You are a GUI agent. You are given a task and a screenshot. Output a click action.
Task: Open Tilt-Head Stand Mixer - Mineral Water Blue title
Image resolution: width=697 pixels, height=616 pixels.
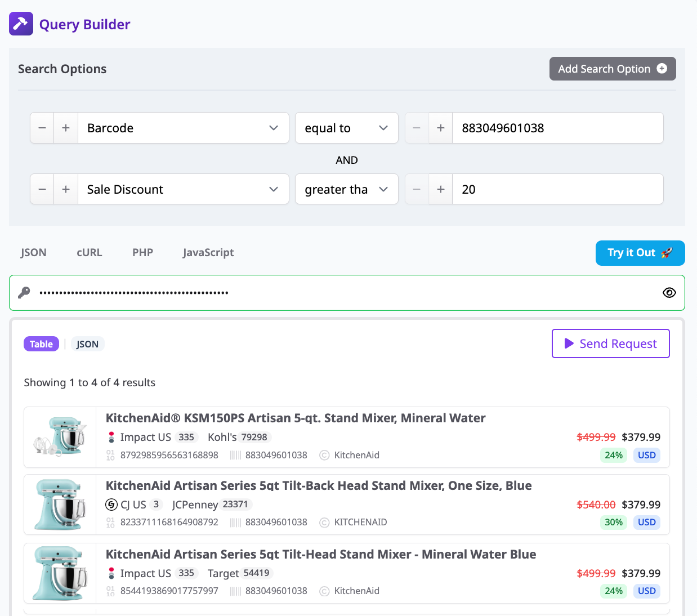point(321,555)
